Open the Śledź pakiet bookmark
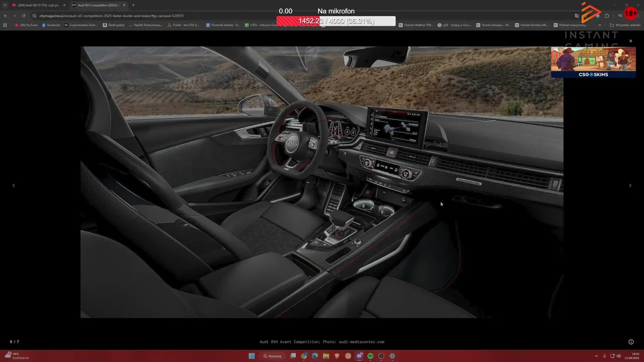The height and width of the screenshot is (362, 644). click(114, 25)
